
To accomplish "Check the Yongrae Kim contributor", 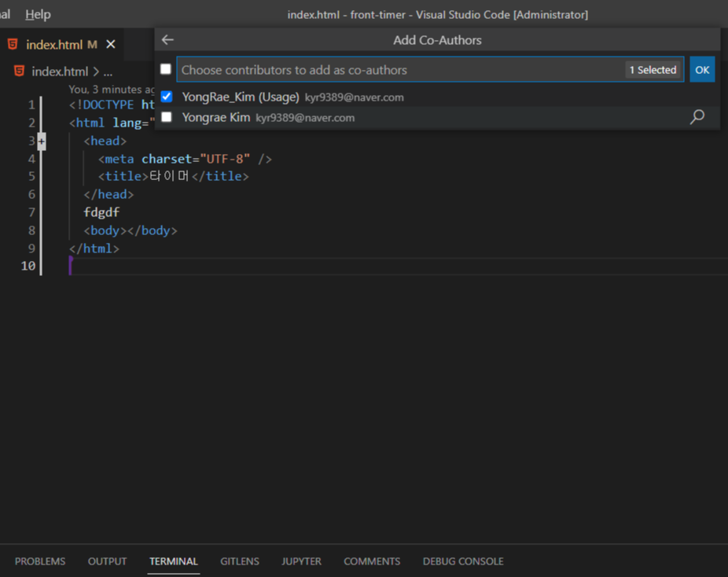I will click(x=166, y=117).
